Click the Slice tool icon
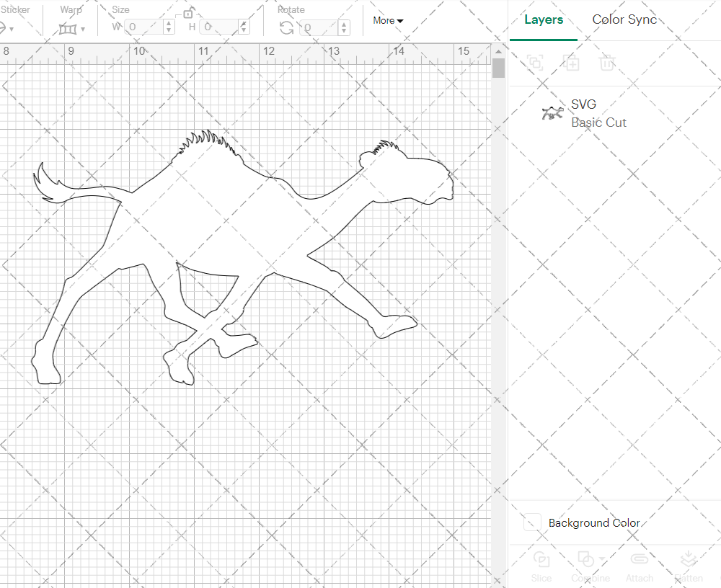The width and height of the screenshot is (721, 588). [x=541, y=560]
